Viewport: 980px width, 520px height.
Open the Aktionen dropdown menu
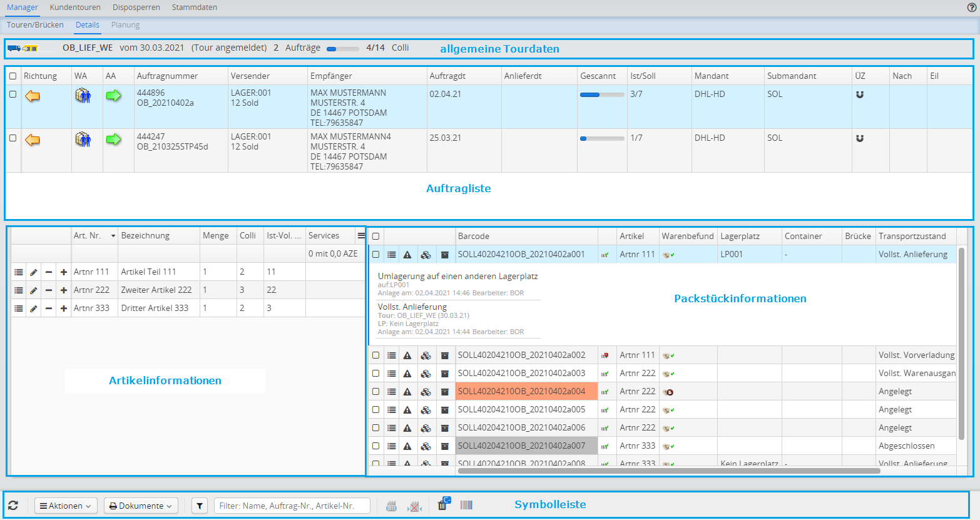click(66, 506)
